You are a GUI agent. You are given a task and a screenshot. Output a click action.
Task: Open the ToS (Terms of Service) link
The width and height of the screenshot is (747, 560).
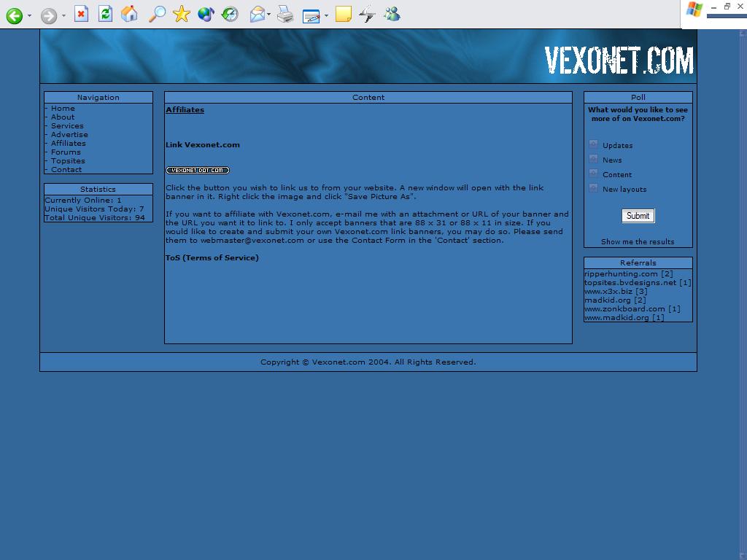tap(212, 257)
